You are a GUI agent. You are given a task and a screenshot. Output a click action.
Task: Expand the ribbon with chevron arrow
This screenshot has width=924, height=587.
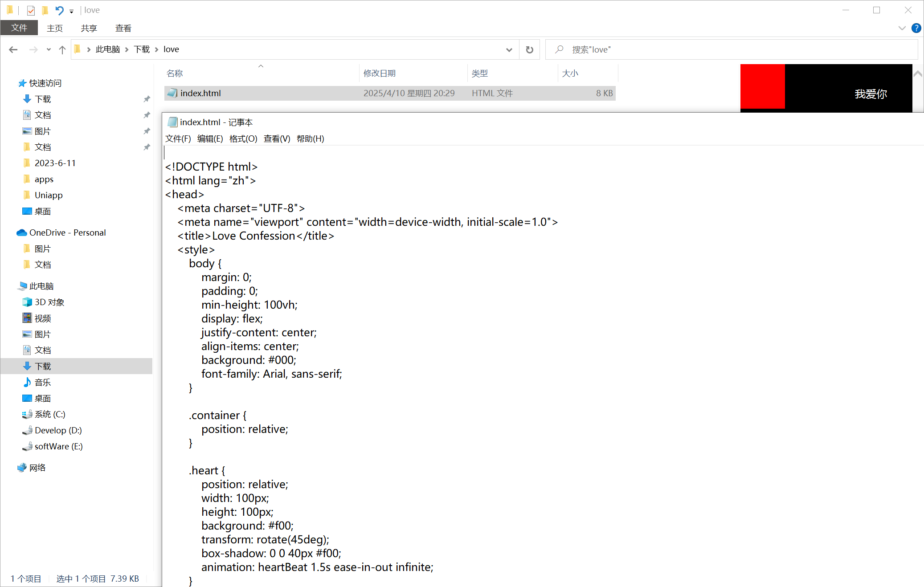pyautogui.click(x=902, y=28)
